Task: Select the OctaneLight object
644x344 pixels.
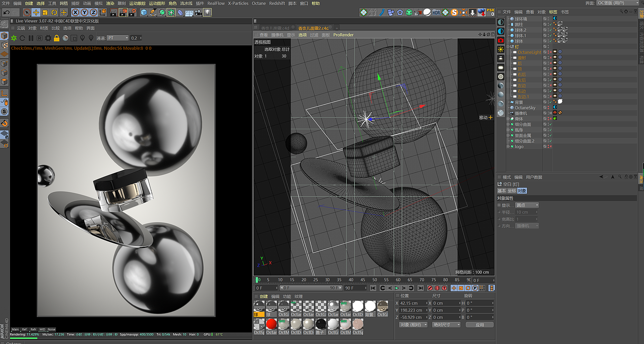Action: pos(529,52)
